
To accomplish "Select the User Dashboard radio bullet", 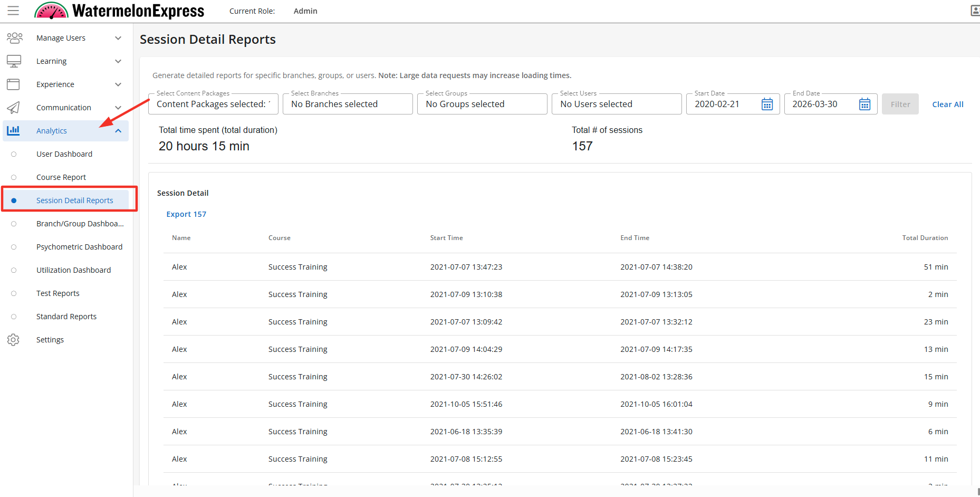I will click(14, 154).
